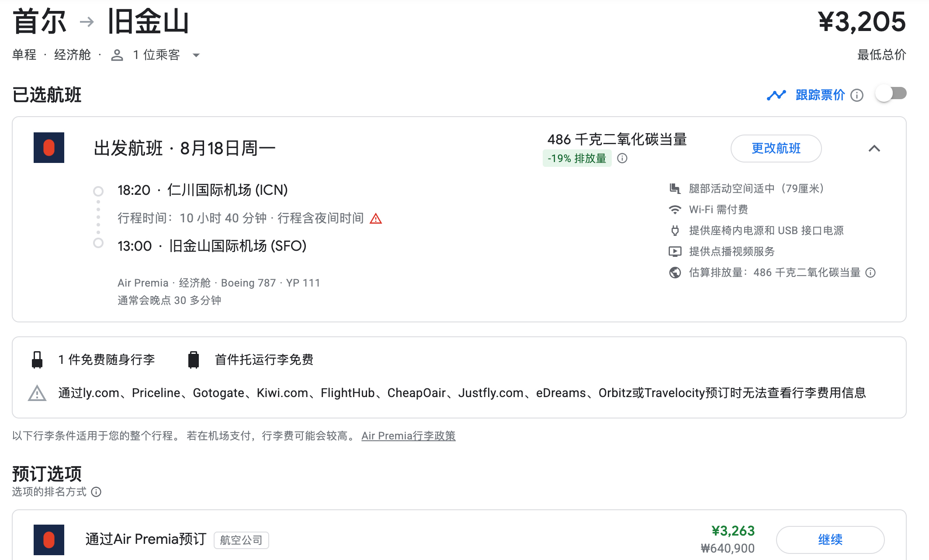Toggle the price tracking switch

coord(891,94)
